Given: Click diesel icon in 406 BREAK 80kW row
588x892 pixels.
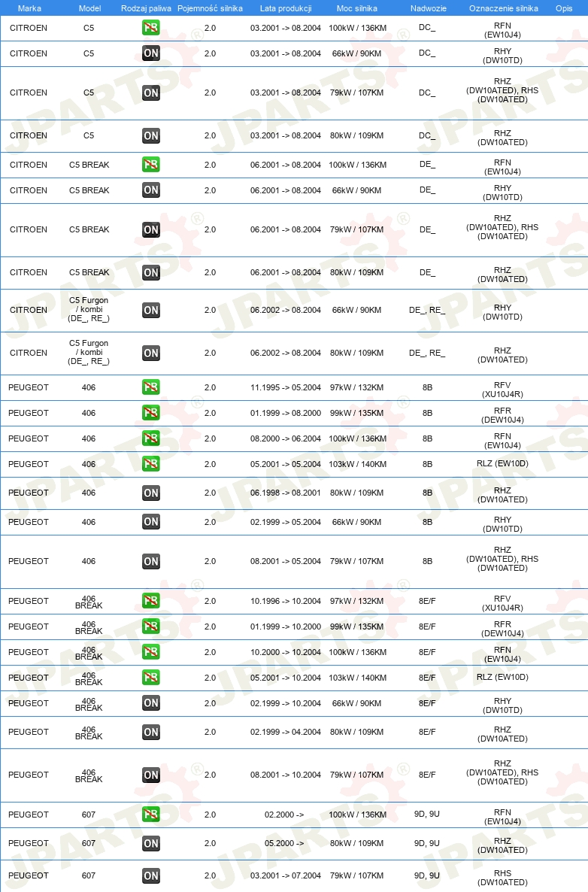Looking at the screenshot, I should [150, 732].
